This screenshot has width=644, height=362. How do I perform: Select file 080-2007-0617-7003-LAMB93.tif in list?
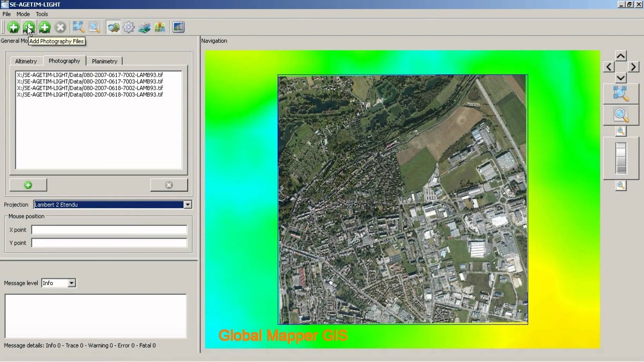coord(90,81)
